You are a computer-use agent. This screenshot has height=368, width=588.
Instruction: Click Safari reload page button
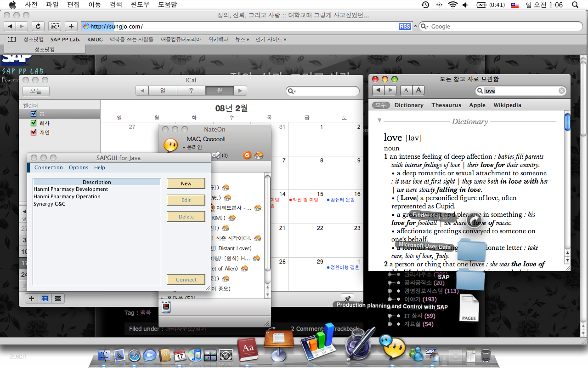tap(38, 26)
